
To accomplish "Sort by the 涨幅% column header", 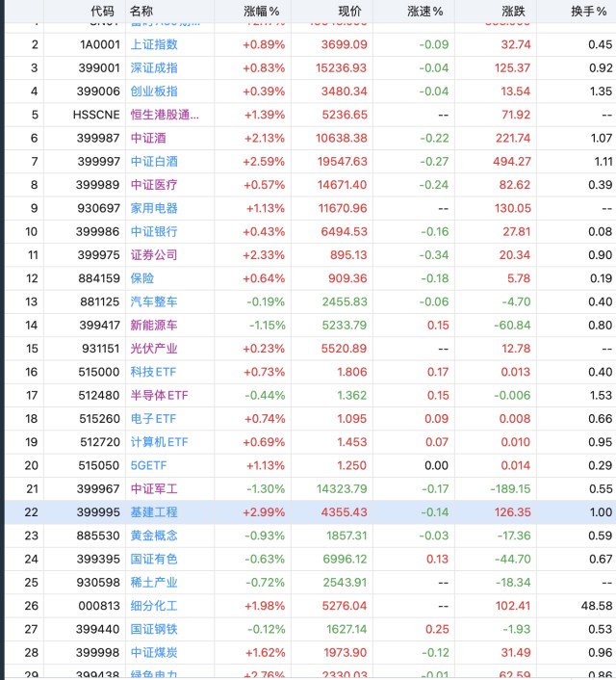I will (261, 12).
